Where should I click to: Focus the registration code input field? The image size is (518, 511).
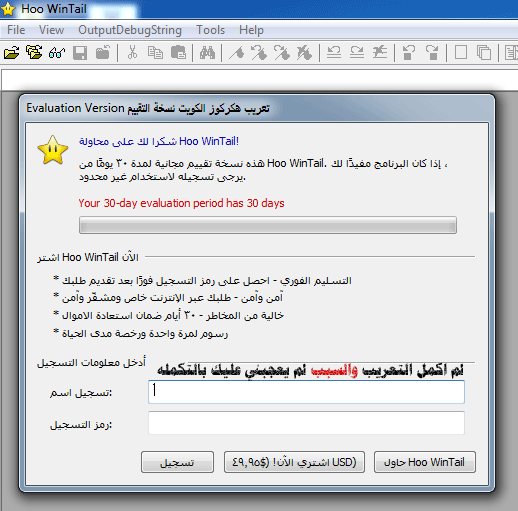pyautogui.click(x=306, y=423)
